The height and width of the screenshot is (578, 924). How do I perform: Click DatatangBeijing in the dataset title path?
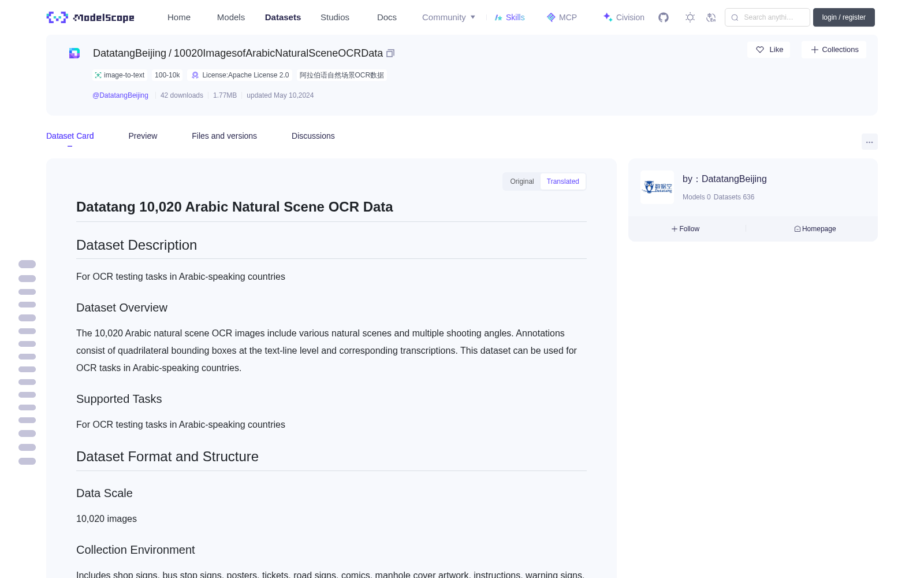coord(129,53)
